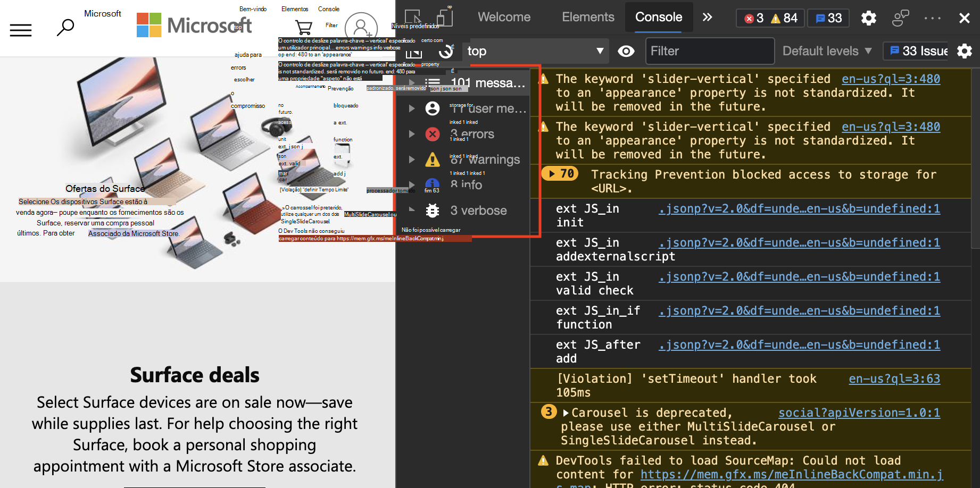This screenshot has width=980, height=488.
Task: Clear the console with the clear icon
Action: pyautogui.click(x=446, y=51)
